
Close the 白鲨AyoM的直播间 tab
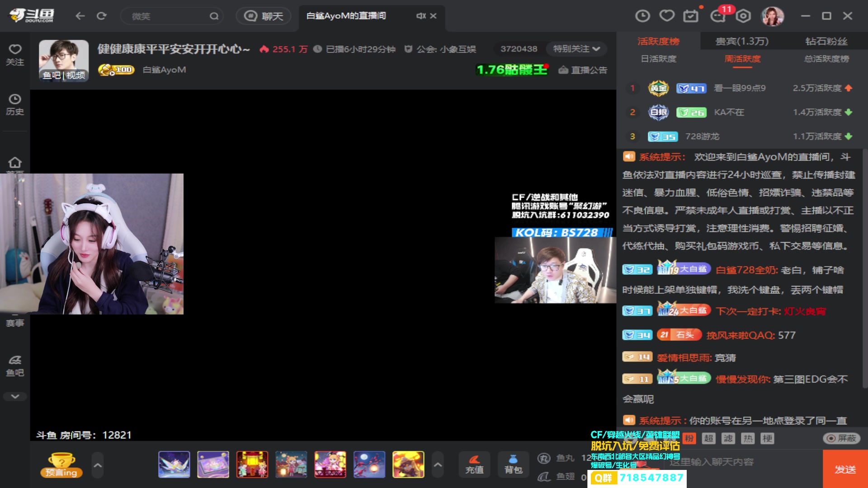pos(434,16)
